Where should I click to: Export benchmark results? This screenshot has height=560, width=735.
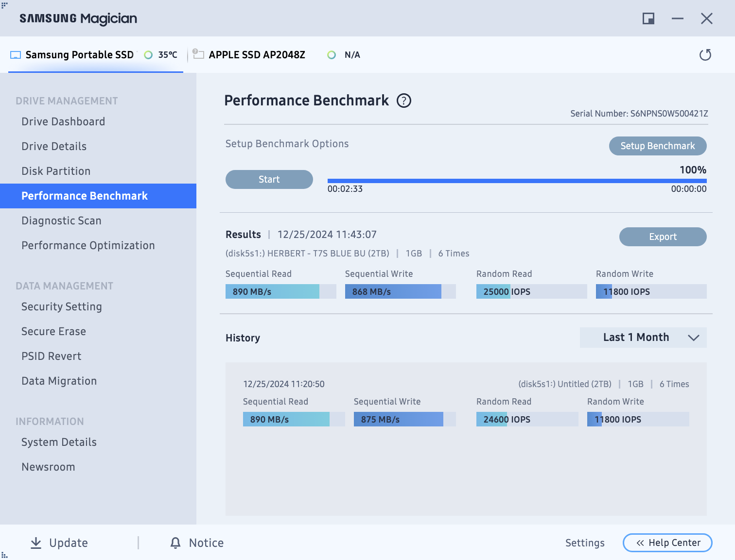pyautogui.click(x=663, y=237)
